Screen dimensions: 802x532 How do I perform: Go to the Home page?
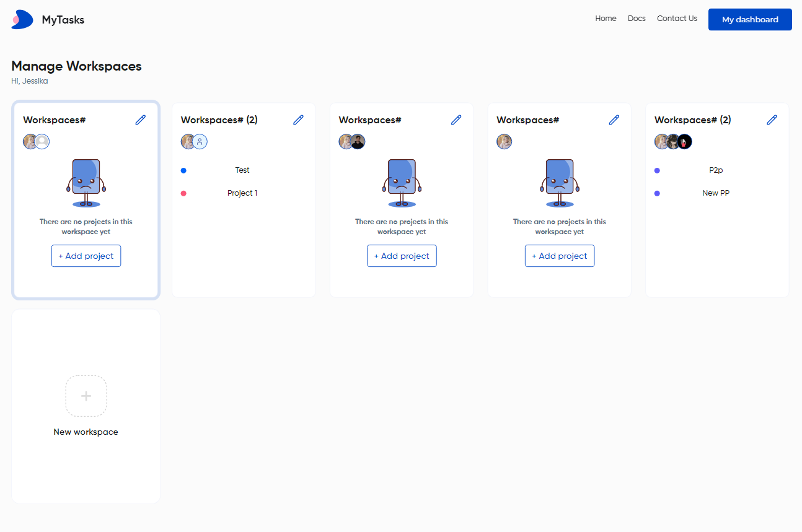point(606,19)
